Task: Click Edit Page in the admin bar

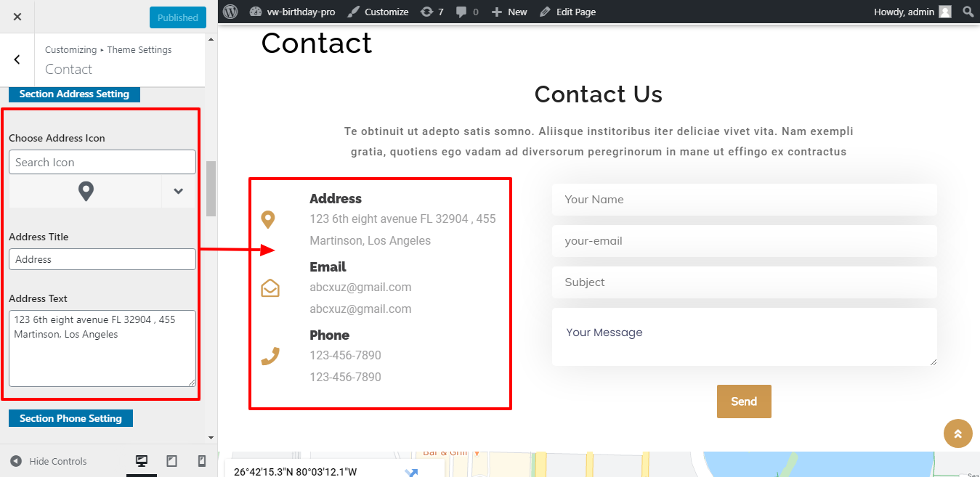Action: (x=567, y=12)
